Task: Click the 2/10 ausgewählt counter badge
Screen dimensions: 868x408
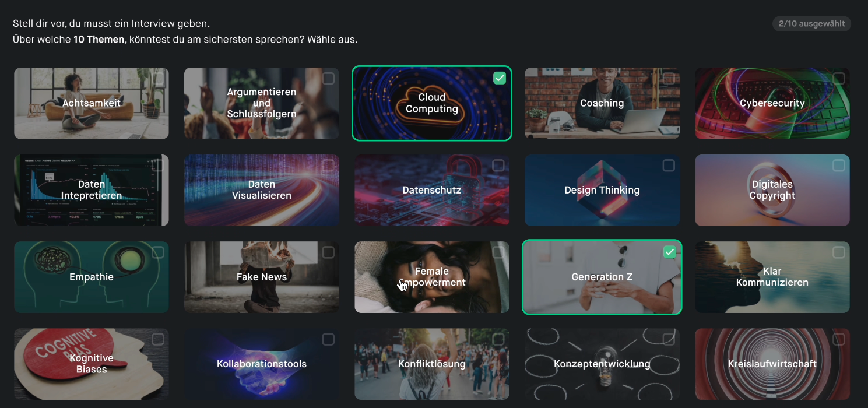Action: [x=811, y=24]
